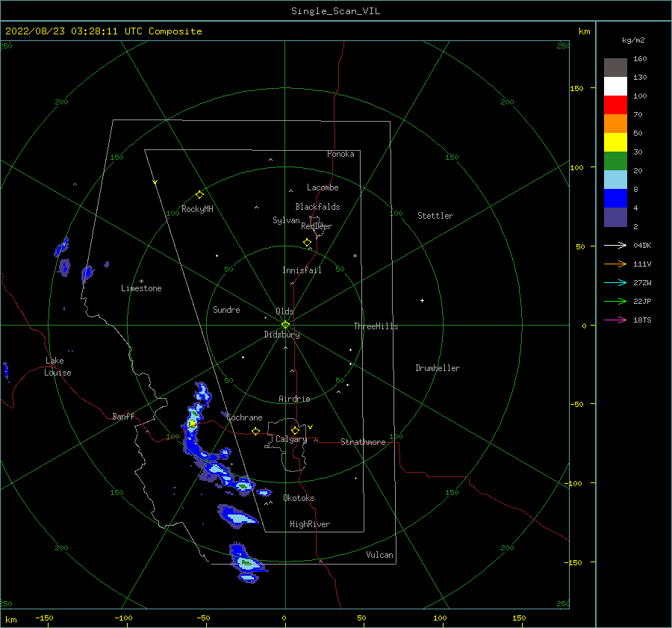
Task: Click the Calgary city label
Action: pos(291,439)
